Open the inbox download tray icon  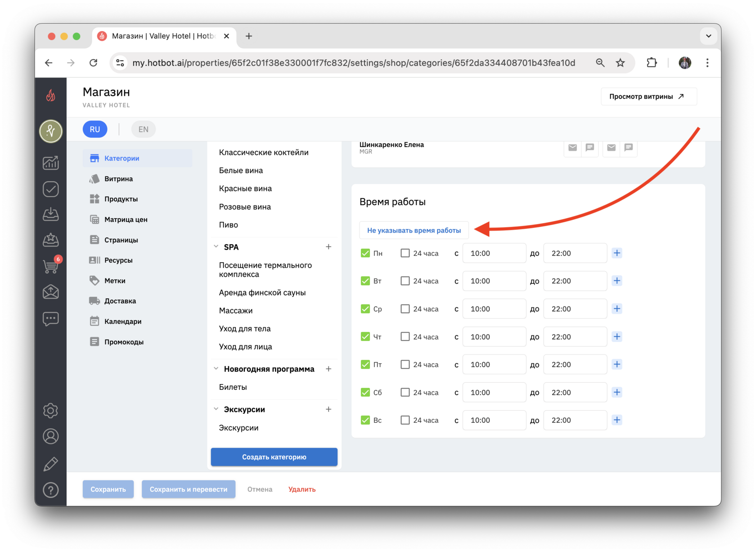(x=51, y=214)
